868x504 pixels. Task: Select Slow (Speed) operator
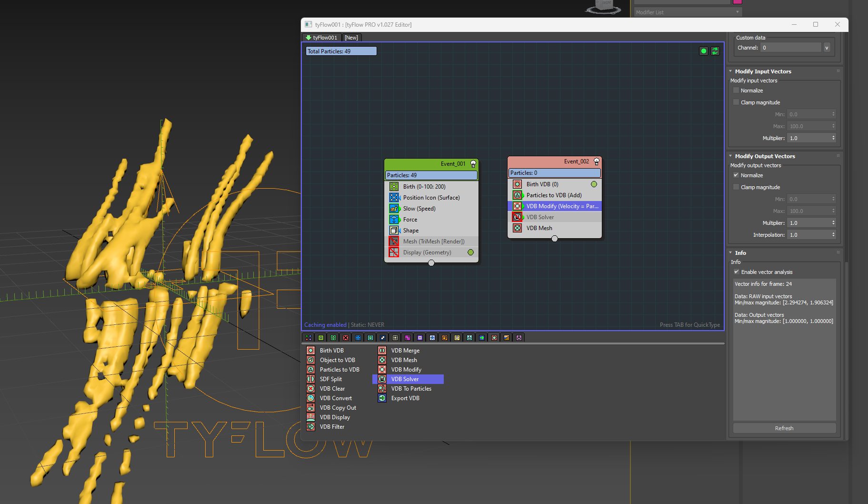tap(431, 209)
